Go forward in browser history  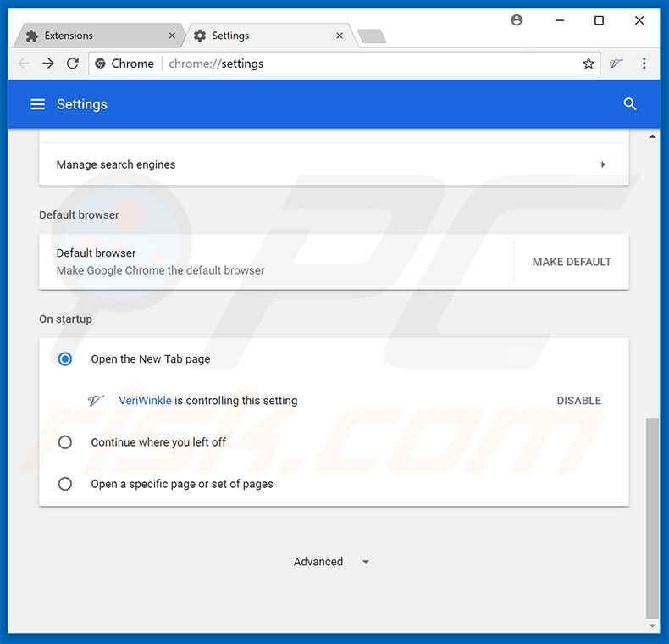48,64
